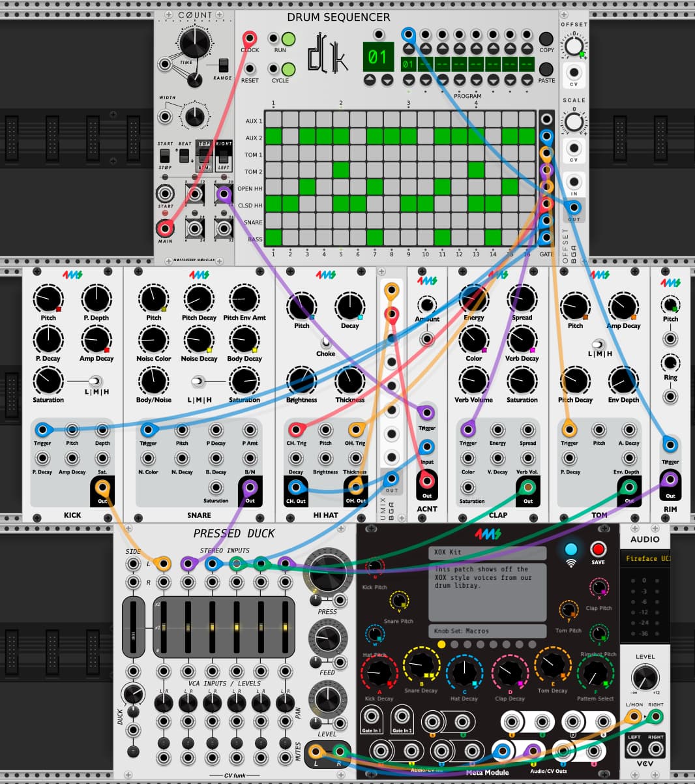The height and width of the screenshot is (784, 695).
Task: Toggle AUX 1 row step 1 cell
Action: point(273,119)
